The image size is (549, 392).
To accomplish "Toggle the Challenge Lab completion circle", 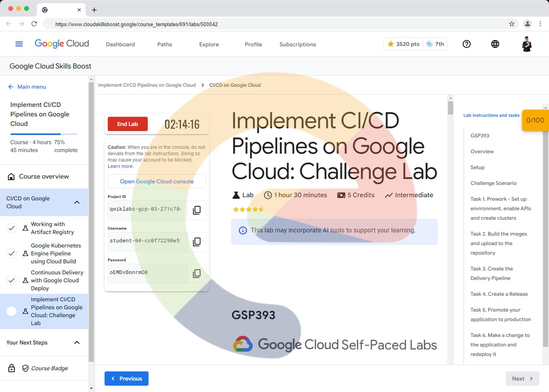I will click(12, 311).
